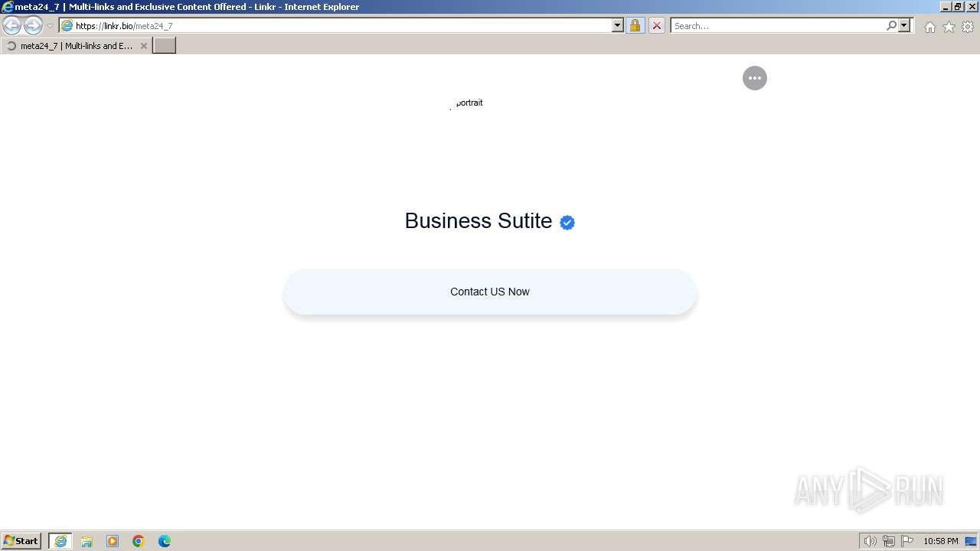This screenshot has width=980, height=551.
Task: Click the browser Forward arrow button
Action: pyautogui.click(x=33, y=26)
